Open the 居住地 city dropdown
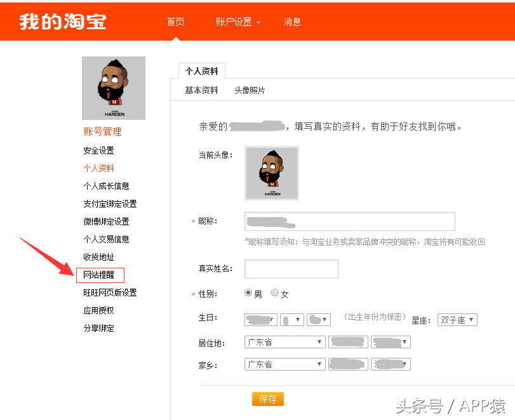515x420 pixels. click(x=348, y=342)
